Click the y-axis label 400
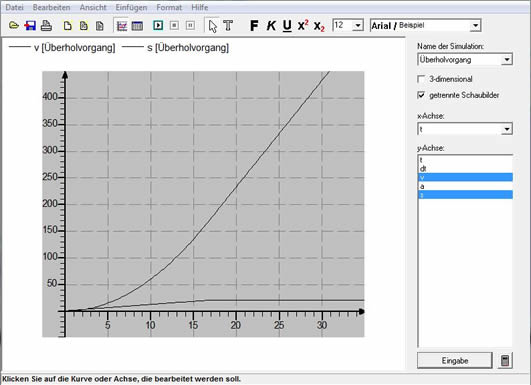The width and height of the screenshot is (531, 385). 50,97
